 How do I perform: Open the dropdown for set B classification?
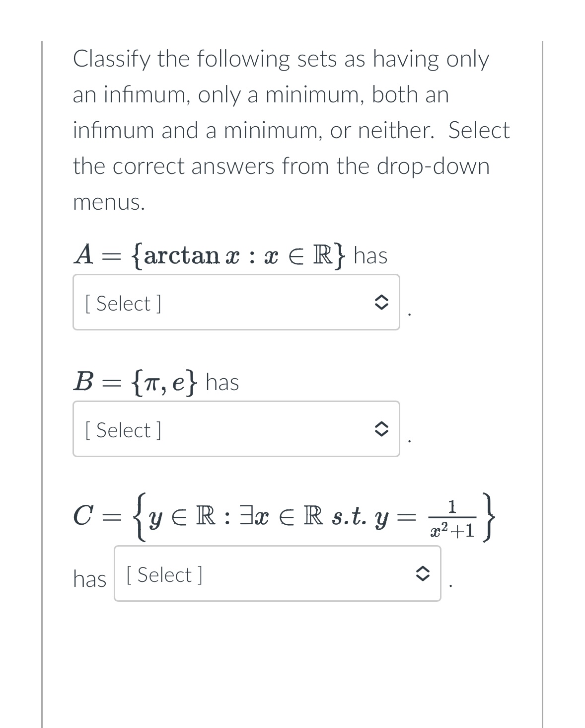(x=236, y=428)
